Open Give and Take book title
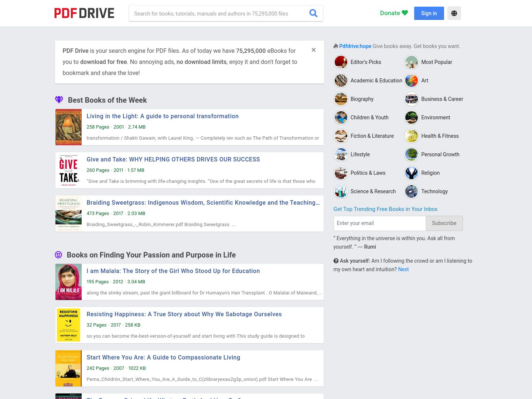 173,159
